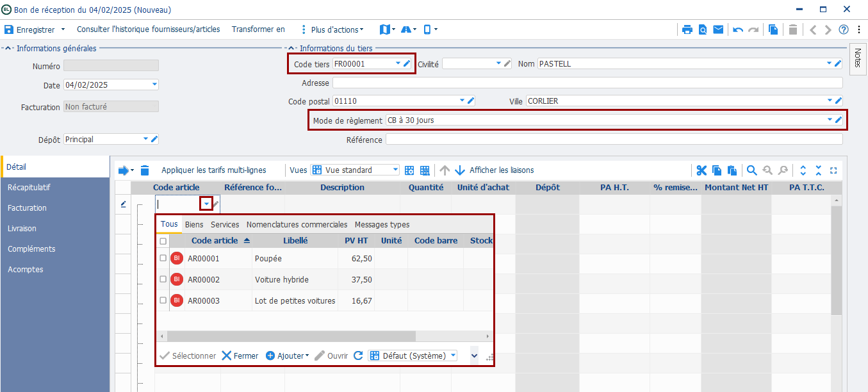Check the box for article AR00003
The image size is (868, 392).
[x=163, y=300]
